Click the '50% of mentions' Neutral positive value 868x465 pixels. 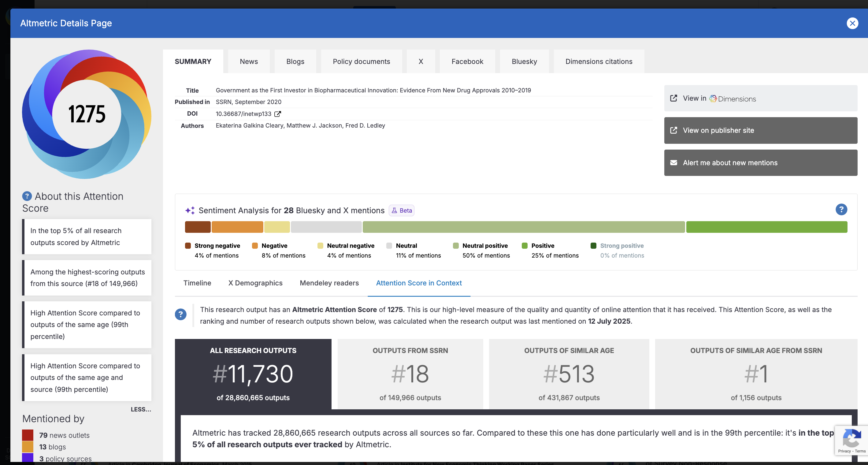486,255
